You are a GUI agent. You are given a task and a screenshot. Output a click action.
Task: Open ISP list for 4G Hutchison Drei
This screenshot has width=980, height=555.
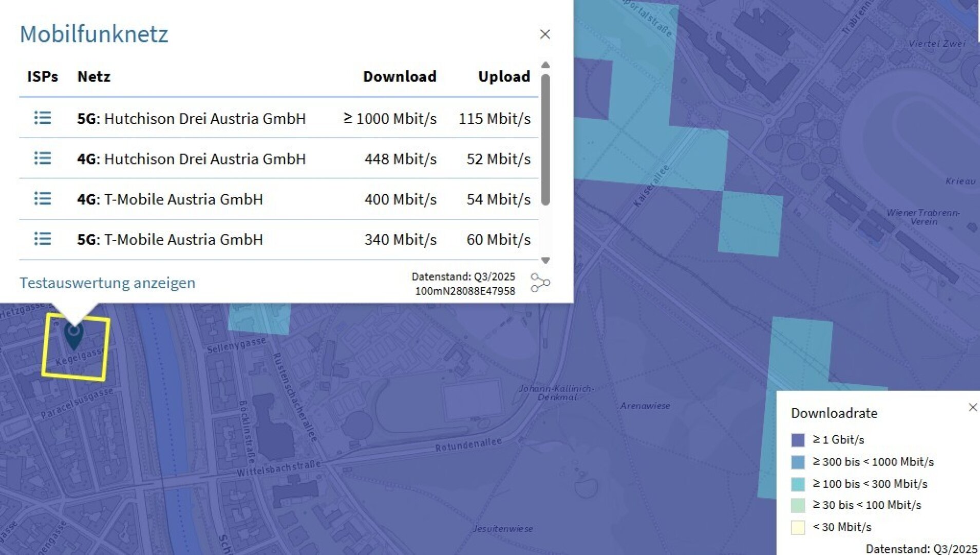tap(43, 158)
